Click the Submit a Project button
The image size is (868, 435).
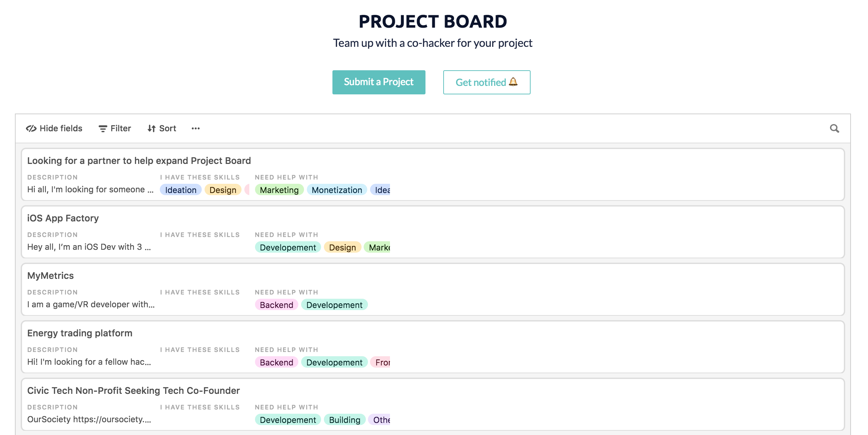point(378,82)
